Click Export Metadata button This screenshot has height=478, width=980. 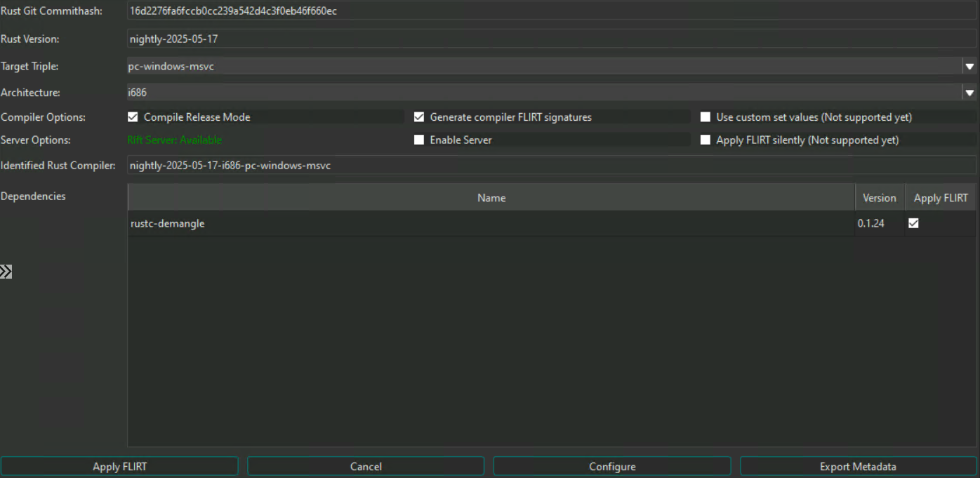[858, 466]
